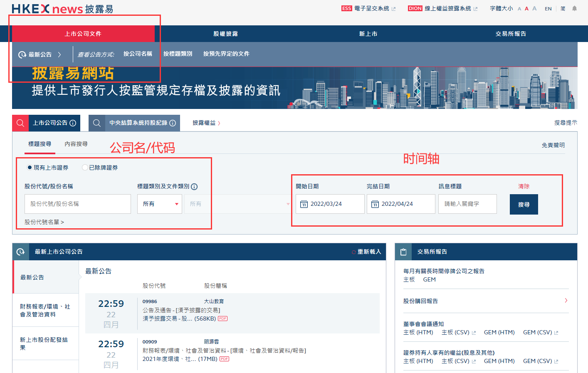Click the red search icon for 上市公司公告
Image resolution: width=588 pixels, height=373 pixels.
[20, 123]
